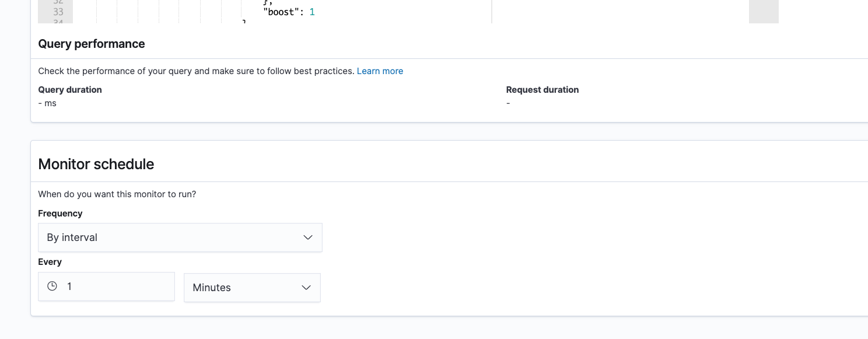Click the Frequency field label
Screen dimensions: 868x339
[60, 214]
